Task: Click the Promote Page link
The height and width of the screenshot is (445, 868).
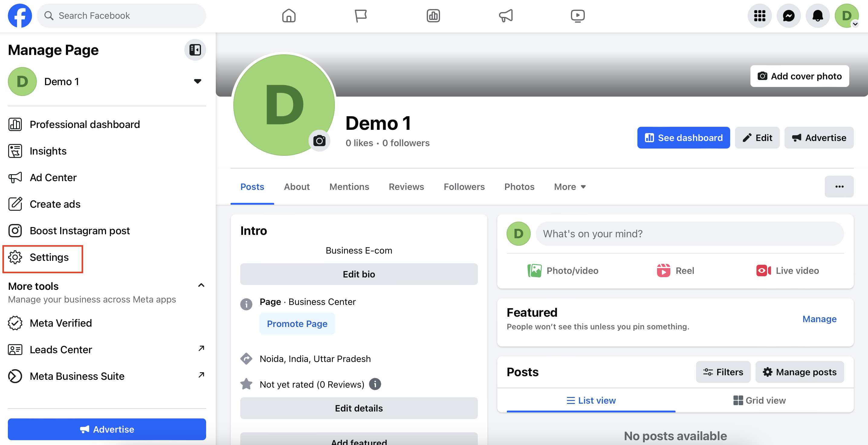Action: tap(297, 323)
